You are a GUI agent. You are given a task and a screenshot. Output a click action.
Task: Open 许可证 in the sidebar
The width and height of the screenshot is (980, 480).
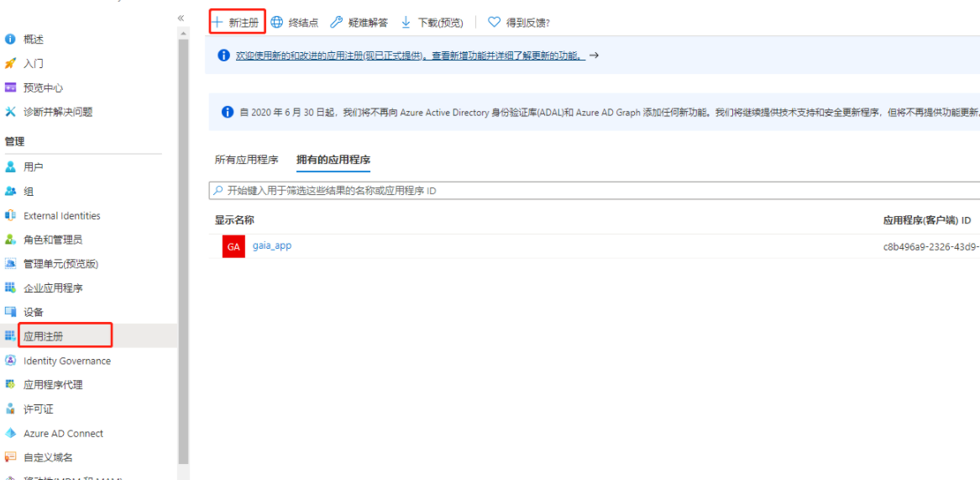(x=38, y=409)
